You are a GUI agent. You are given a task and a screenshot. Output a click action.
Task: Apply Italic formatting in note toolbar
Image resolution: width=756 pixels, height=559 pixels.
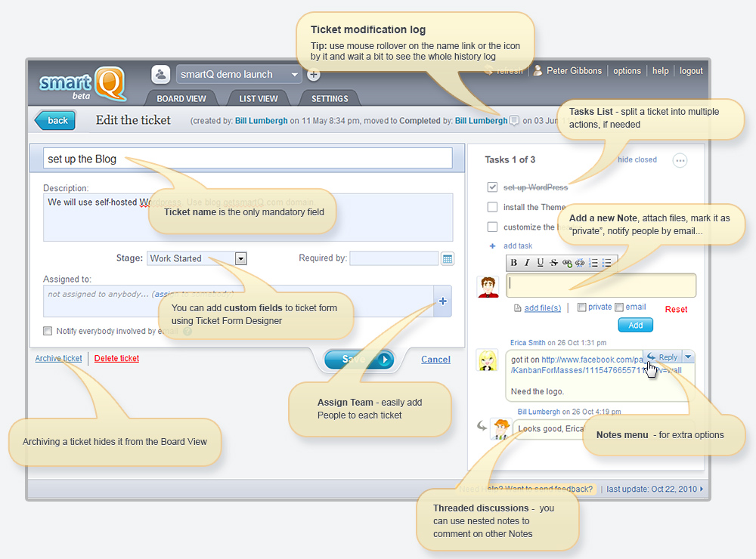tap(527, 263)
